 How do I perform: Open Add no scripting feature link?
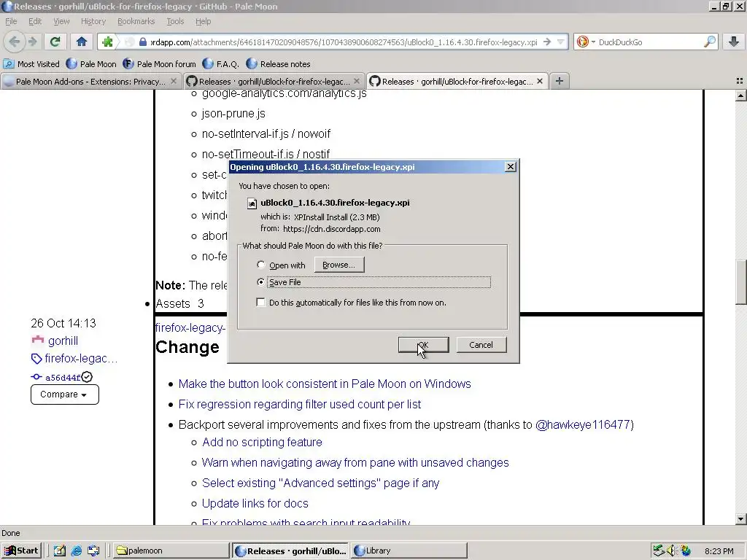point(262,443)
